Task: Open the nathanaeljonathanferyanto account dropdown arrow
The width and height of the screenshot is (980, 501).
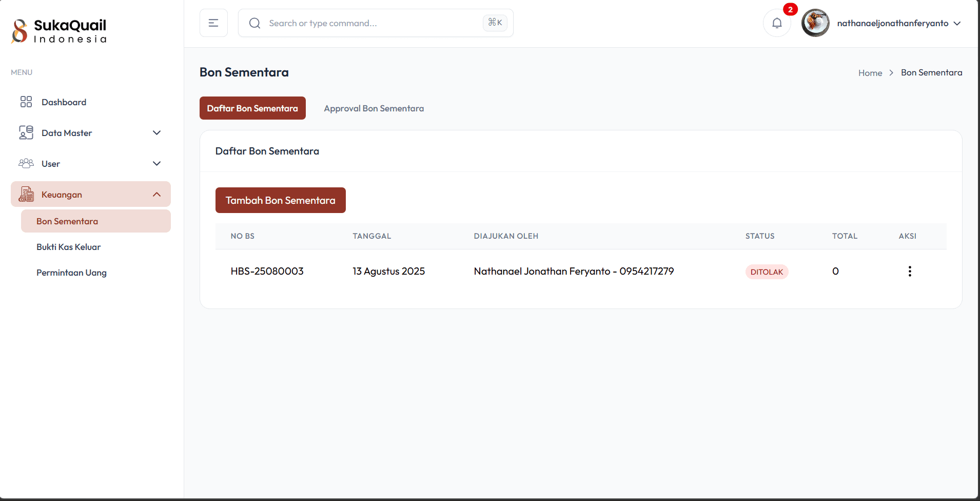Action: 957,23
